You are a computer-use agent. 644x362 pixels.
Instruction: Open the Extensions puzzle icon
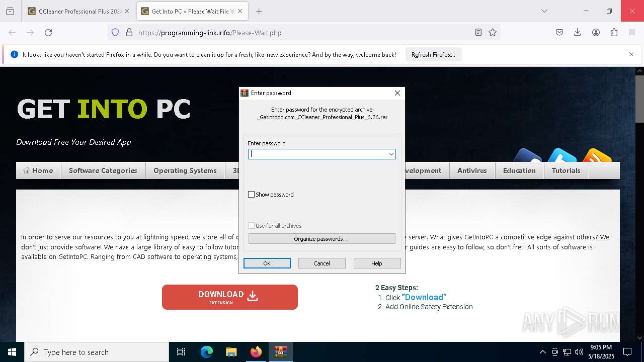pyautogui.click(x=614, y=33)
